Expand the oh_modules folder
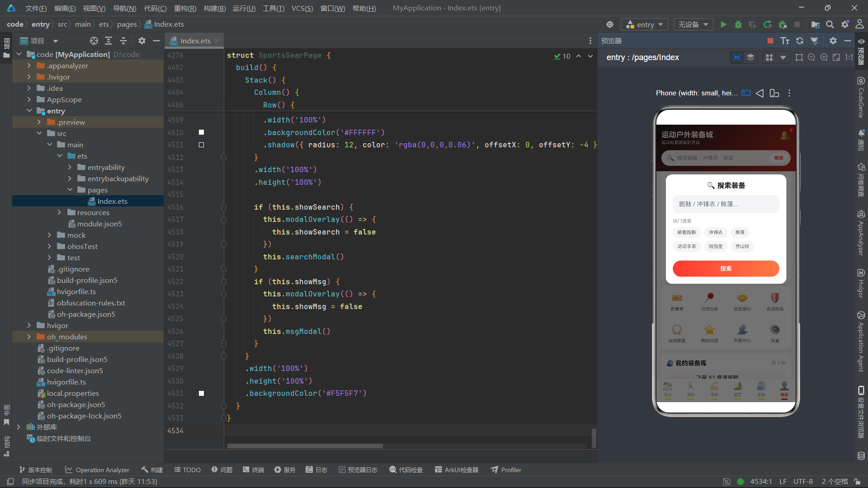This screenshot has width=868, height=488. coord(29,337)
